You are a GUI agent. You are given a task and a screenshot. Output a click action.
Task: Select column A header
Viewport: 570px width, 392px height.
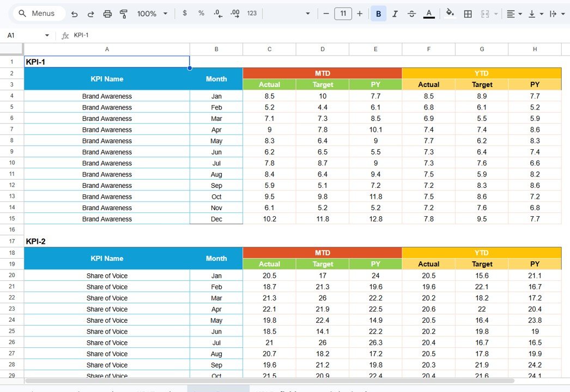coord(107,49)
